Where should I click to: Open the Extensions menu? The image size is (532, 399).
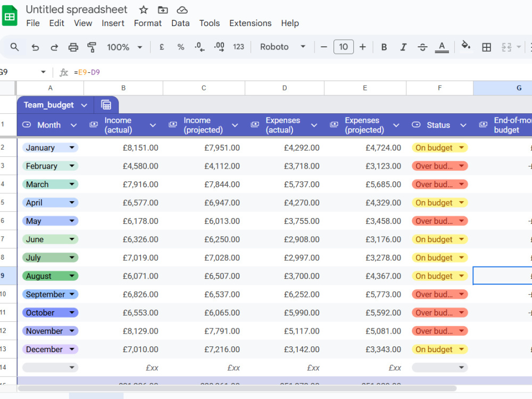251,23
